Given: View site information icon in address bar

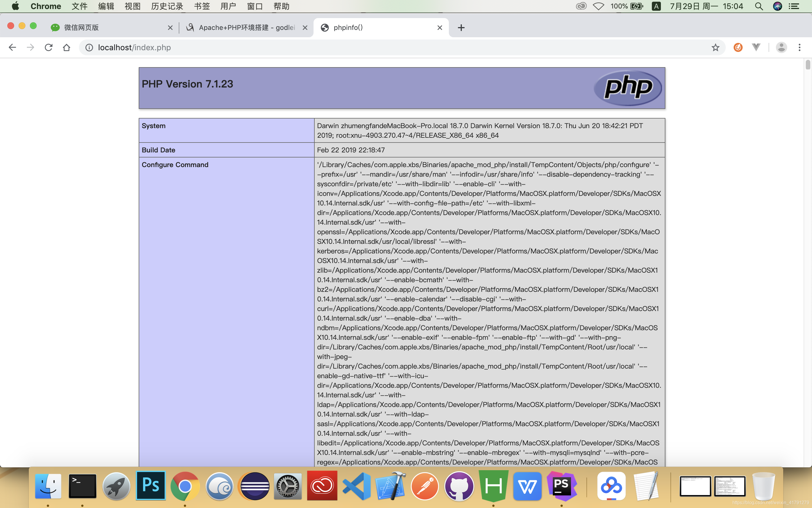Looking at the screenshot, I should (x=89, y=47).
